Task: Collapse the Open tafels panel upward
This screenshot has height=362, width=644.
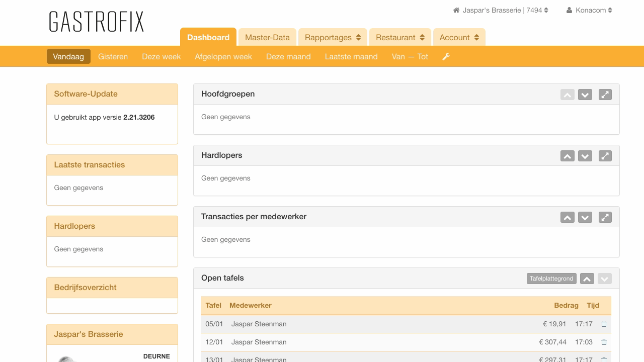Action: tap(587, 278)
